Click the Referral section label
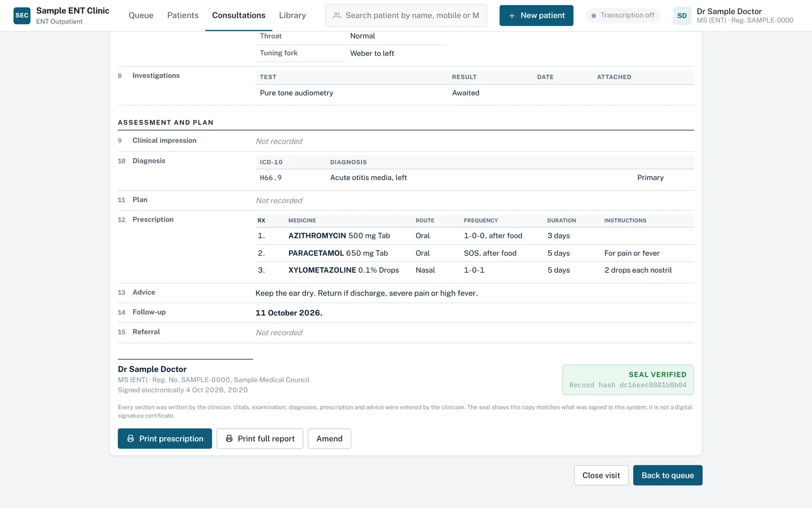Screen dimensions: 812x508 point(146,332)
